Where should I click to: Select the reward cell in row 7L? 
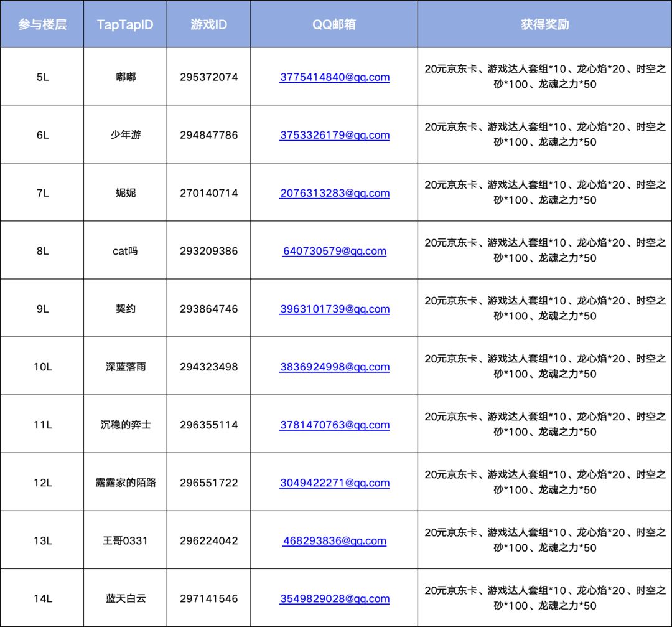544,192
